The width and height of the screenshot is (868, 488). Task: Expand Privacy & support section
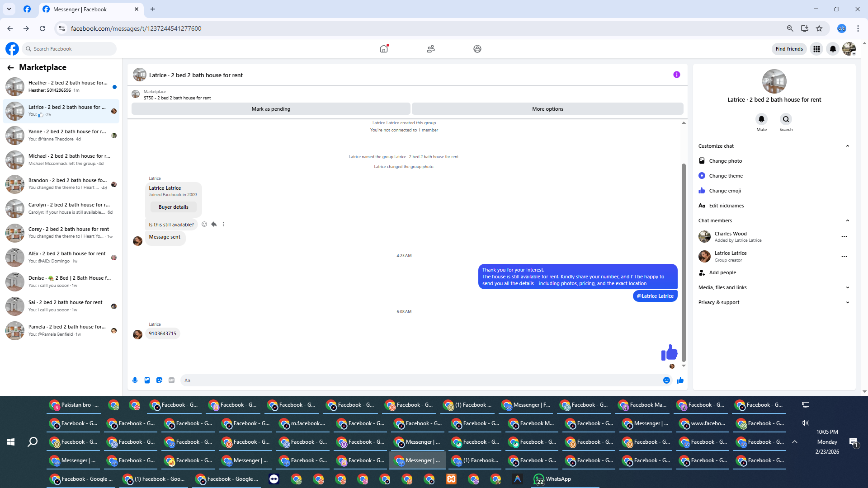(773, 302)
